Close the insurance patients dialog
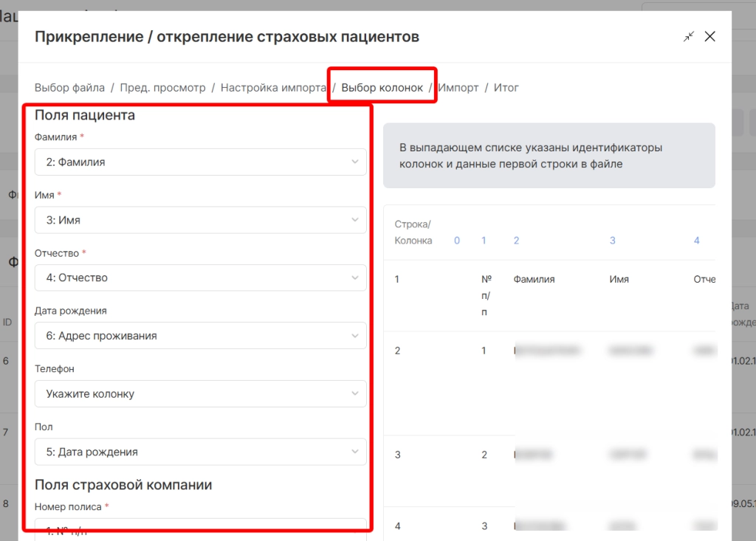 click(x=710, y=37)
